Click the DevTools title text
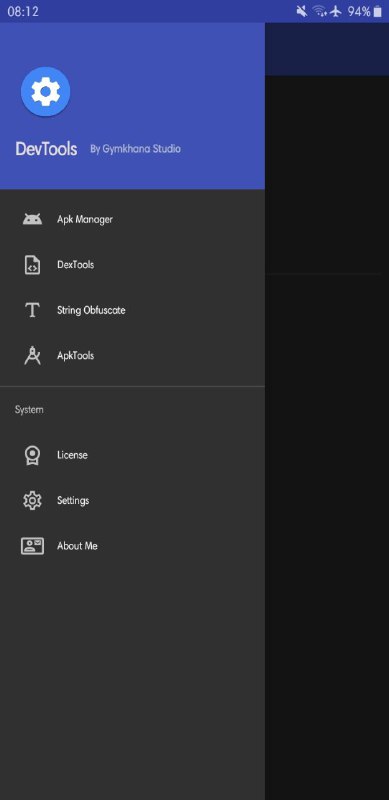This screenshot has height=800, width=389. [46, 149]
